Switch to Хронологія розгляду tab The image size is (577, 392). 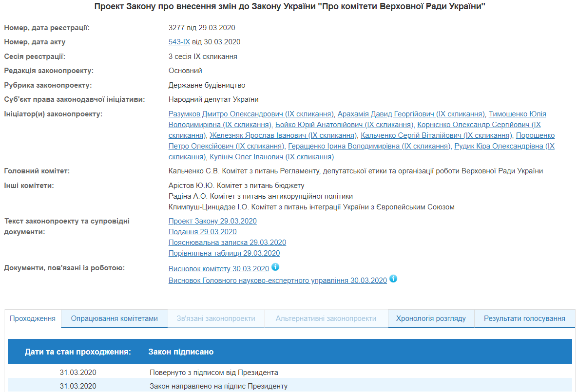(x=431, y=319)
